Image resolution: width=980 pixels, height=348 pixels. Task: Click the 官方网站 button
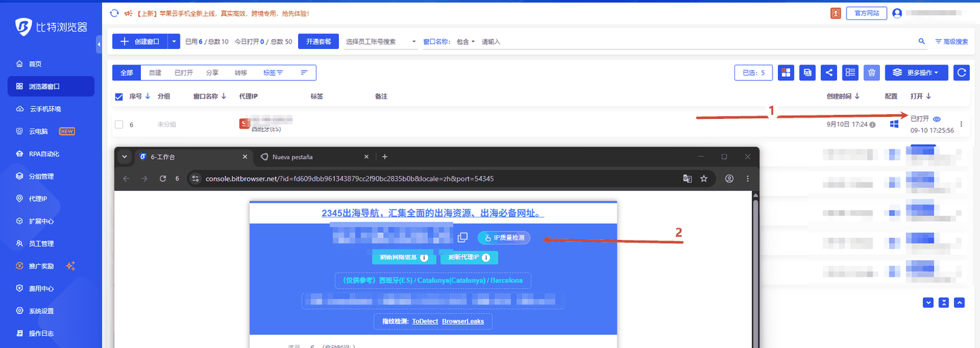(866, 13)
